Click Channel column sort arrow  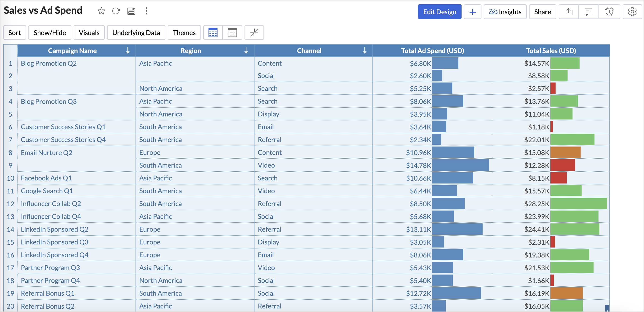coord(365,50)
